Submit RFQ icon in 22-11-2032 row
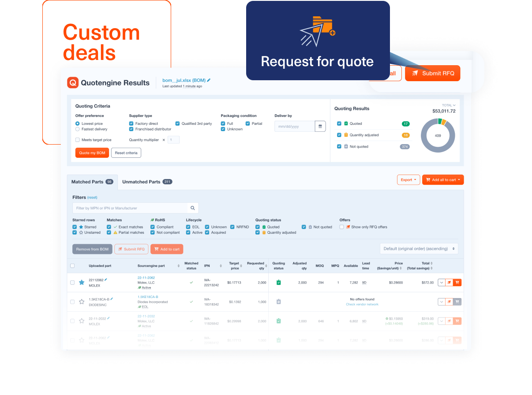 pyautogui.click(x=449, y=321)
